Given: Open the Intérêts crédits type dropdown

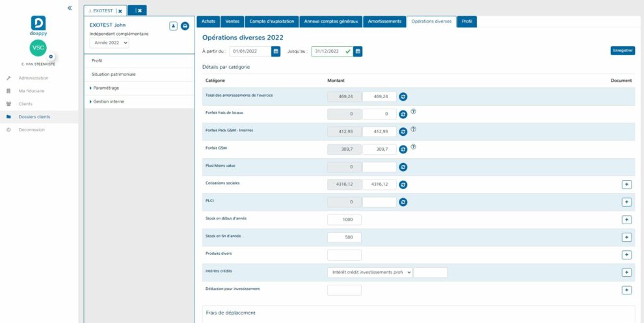Looking at the screenshot, I should [x=369, y=273].
